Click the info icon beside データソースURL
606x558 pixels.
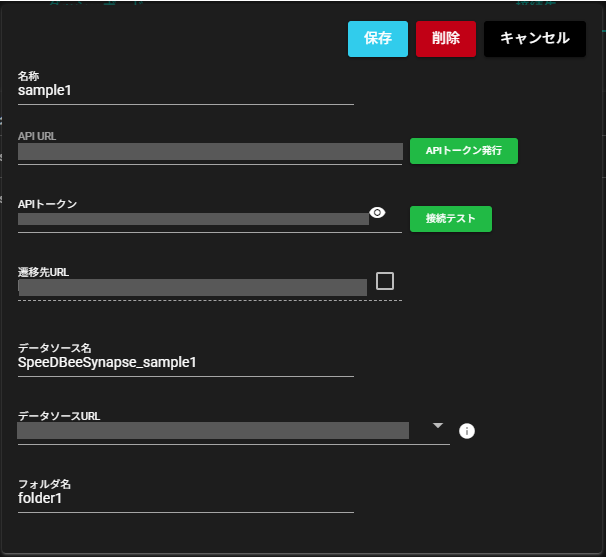point(466,431)
